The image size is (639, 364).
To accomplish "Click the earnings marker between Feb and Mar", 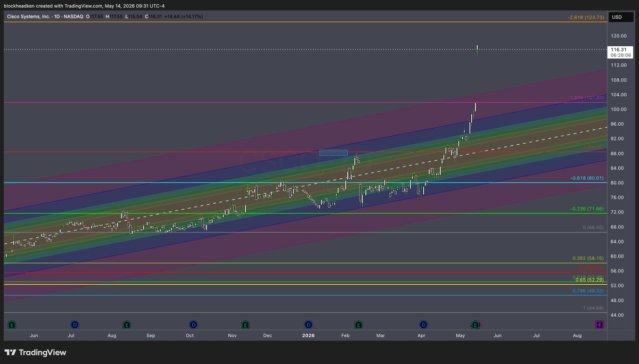I will (359, 324).
